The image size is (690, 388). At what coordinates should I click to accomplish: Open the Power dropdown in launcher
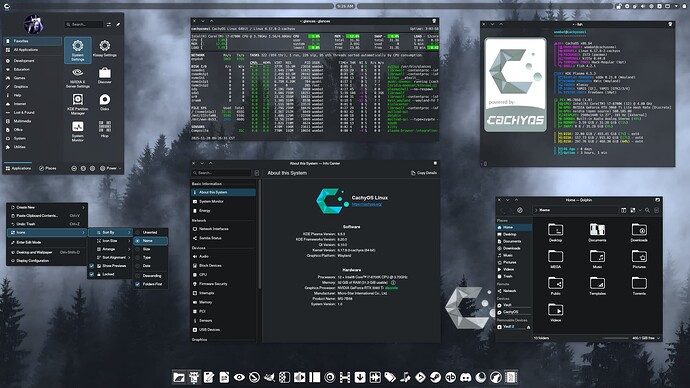pyautogui.click(x=110, y=168)
